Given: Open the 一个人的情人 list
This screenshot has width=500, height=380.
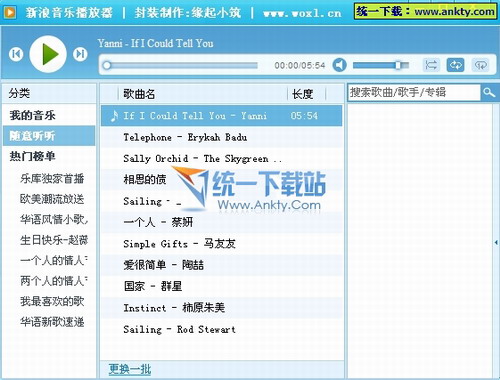Looking at the screenshot, I should point(54,260).
